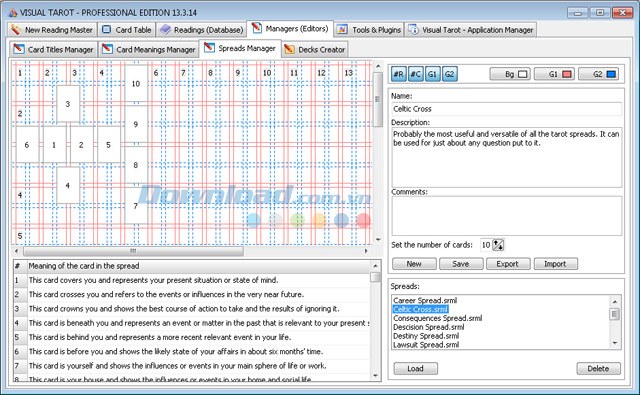Select Descision Spread.srml in the list

[429, 327]
